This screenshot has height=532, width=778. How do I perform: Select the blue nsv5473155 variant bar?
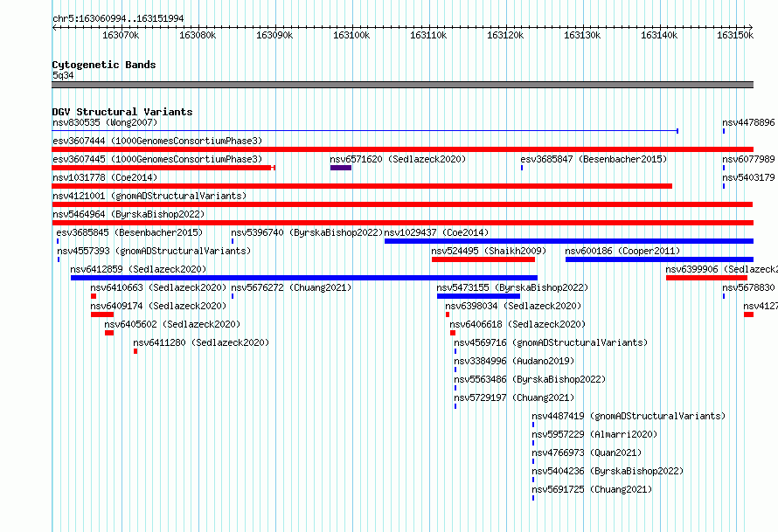pyautogui.click(x=478, y=296)
